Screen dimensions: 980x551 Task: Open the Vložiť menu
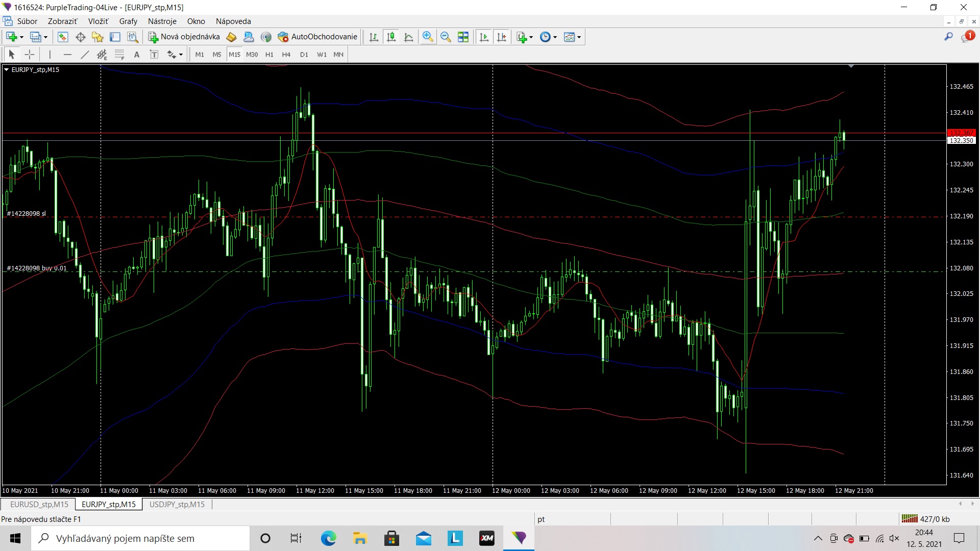click(98, 21)
